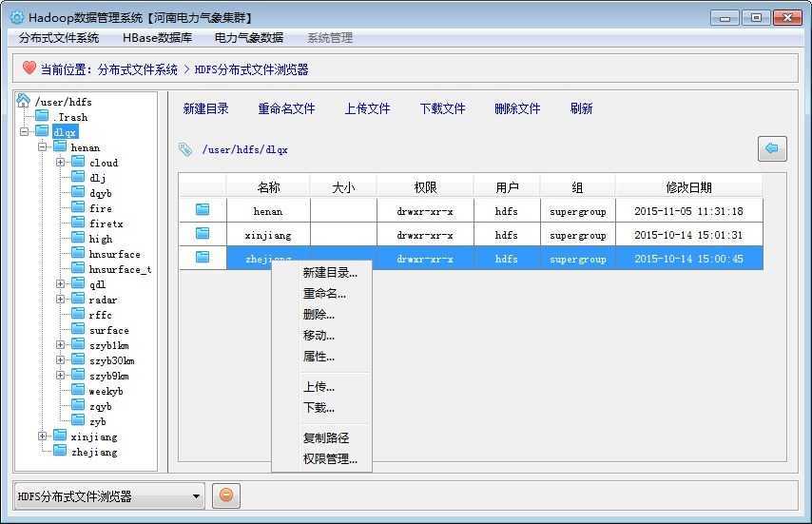Screen dimensions: 812x524
Task: Expand the radar tree node
Action: click(61, 299)
